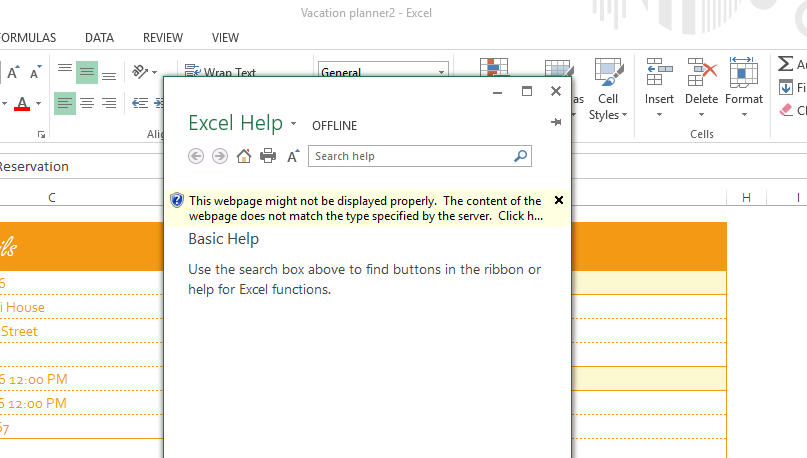The width and height of the screenshot is (807, 458).
Task: Click the AutoSum sigma icon
Action: coord(785,64)
